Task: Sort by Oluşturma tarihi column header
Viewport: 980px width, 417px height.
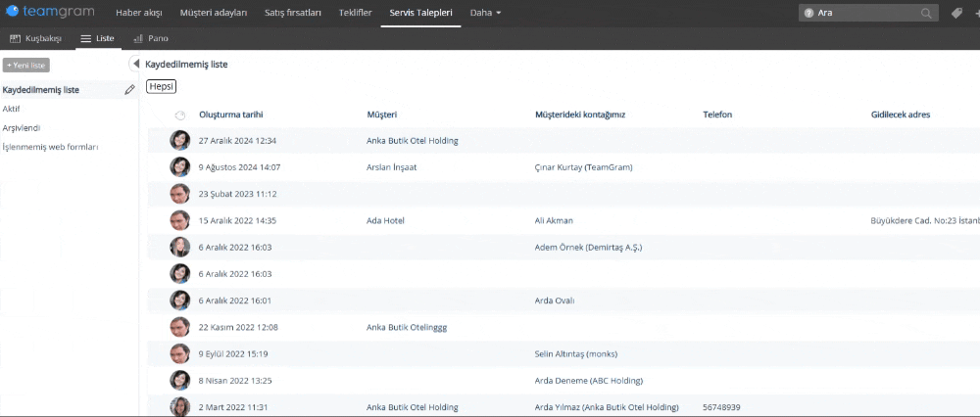Action: pos(231,115)
